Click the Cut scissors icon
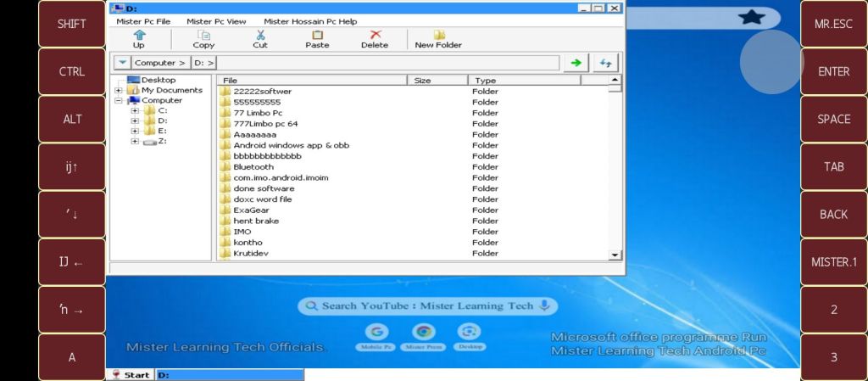The height and width of the screenshot is (381, 868). tap(260, 36)
